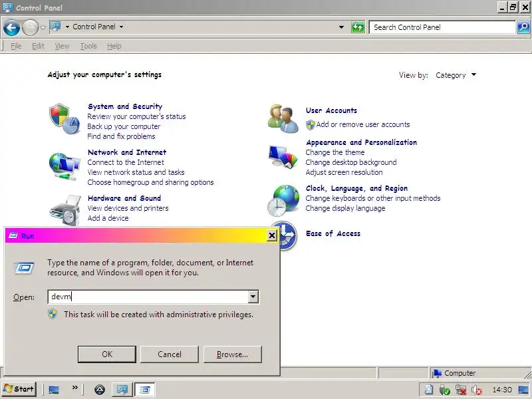Screen dimensions: 532x399
Task: Click Review your computer's status
Action: point(136,116)
